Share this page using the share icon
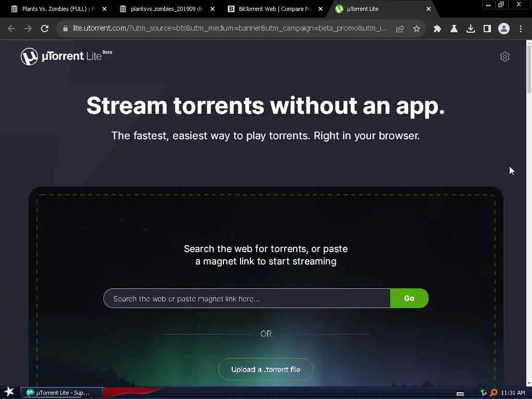This screenshot has height=399, width=532. 400,29
